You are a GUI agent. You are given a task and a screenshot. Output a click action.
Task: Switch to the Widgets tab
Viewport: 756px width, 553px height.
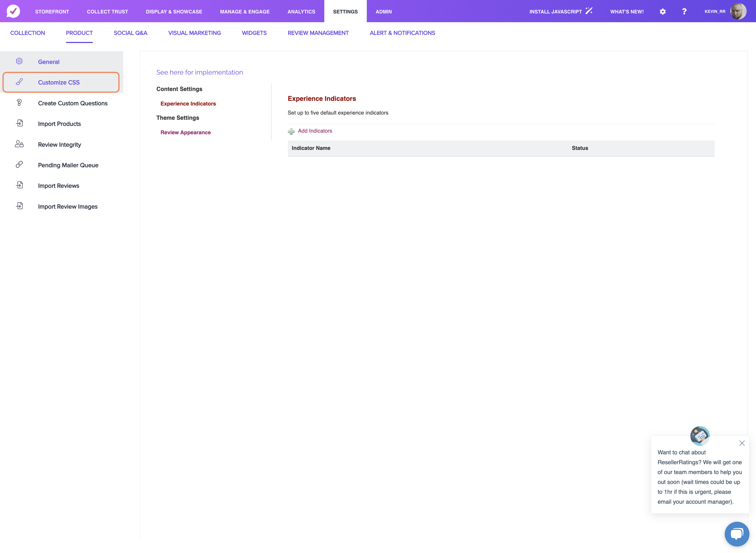[x=254, y=33]
